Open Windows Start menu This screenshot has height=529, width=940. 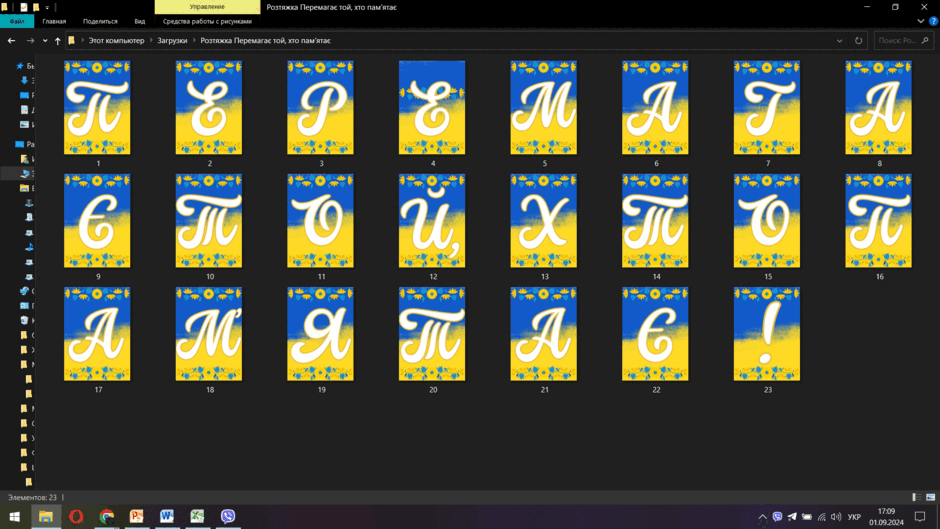point(14,516)
